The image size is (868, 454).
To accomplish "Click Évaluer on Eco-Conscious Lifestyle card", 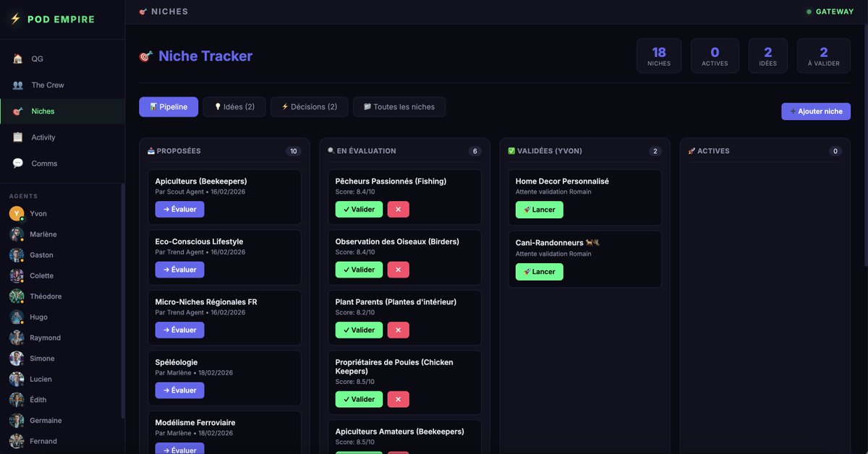I will pyautogui.click(x=179, y=270).
